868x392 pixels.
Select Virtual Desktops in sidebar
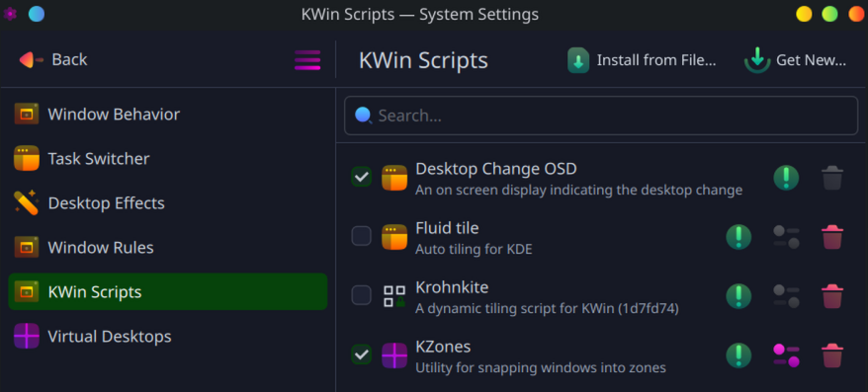(167, 336)
